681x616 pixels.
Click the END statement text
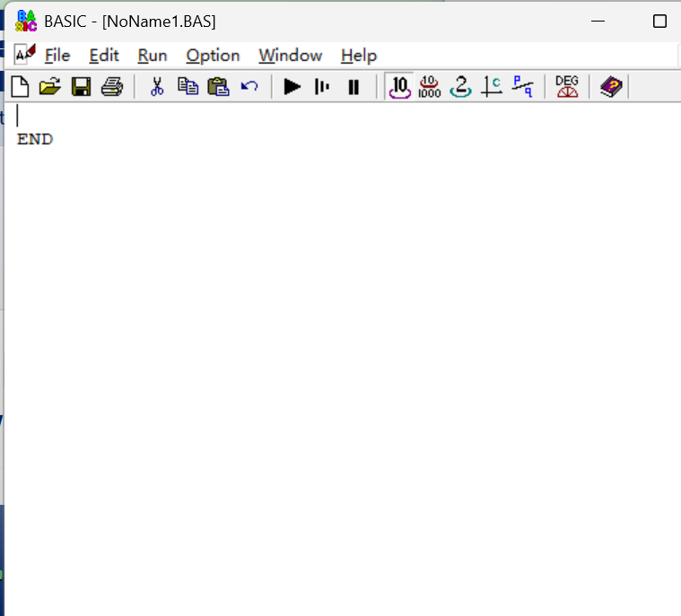pos(35,139)
